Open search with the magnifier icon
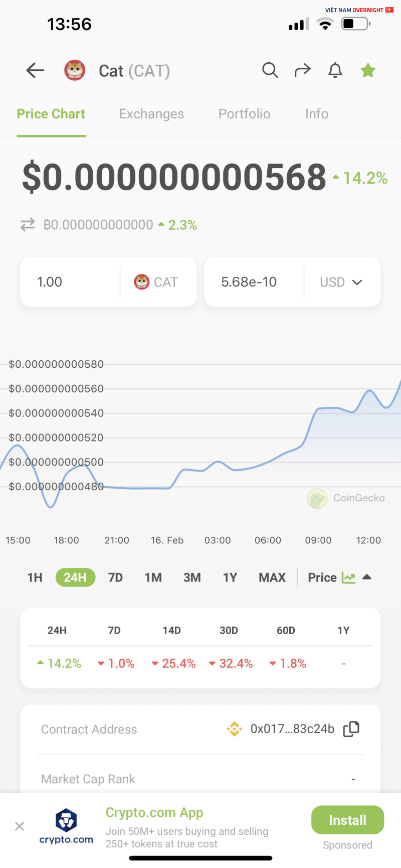 [x=270, y=71]
